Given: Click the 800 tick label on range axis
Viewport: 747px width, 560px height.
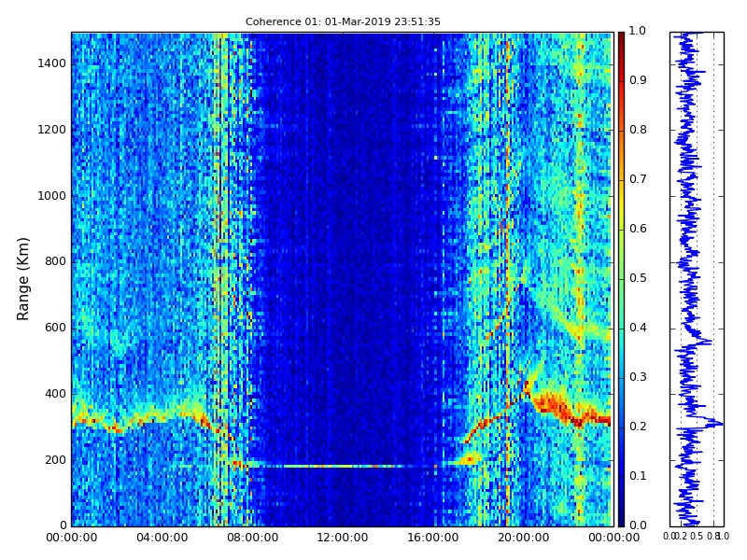Looking at the screenshot, I should (x=56, y=262).
